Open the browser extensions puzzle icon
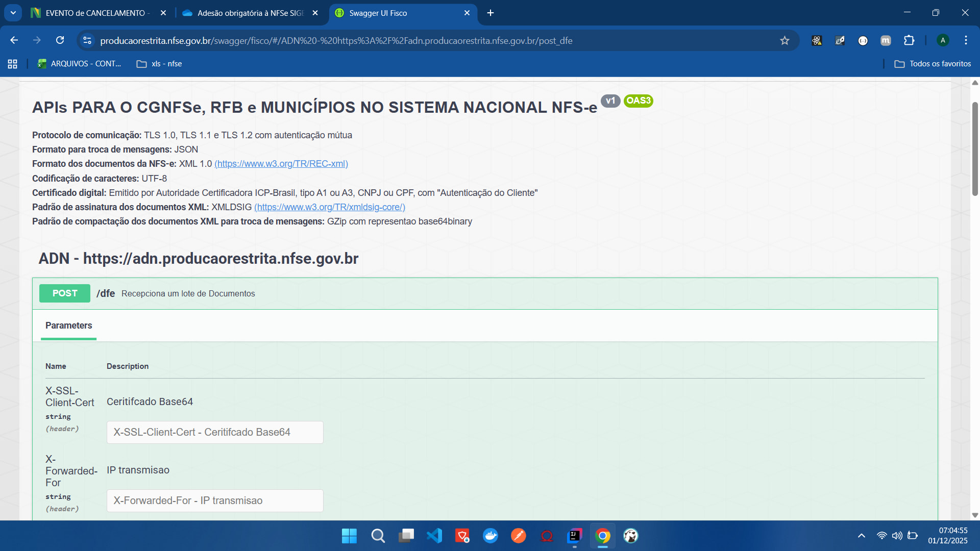The image size is (980, 551). tap(909, 40)
